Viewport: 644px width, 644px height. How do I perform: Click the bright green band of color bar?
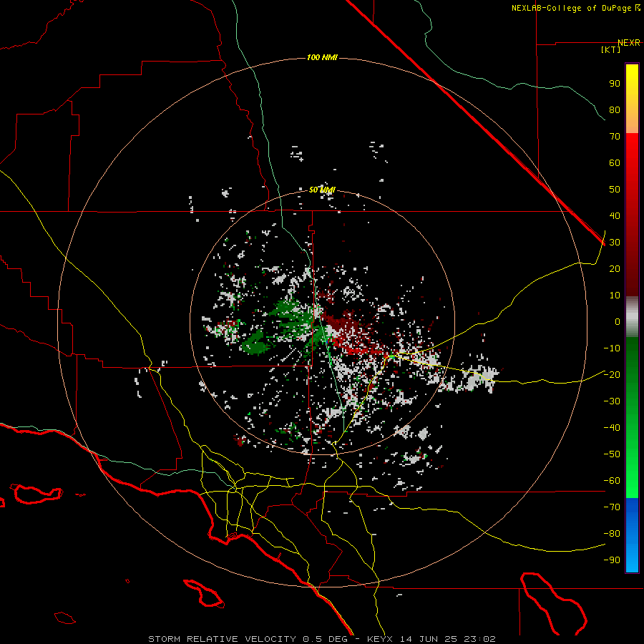[x=632, y=418]
